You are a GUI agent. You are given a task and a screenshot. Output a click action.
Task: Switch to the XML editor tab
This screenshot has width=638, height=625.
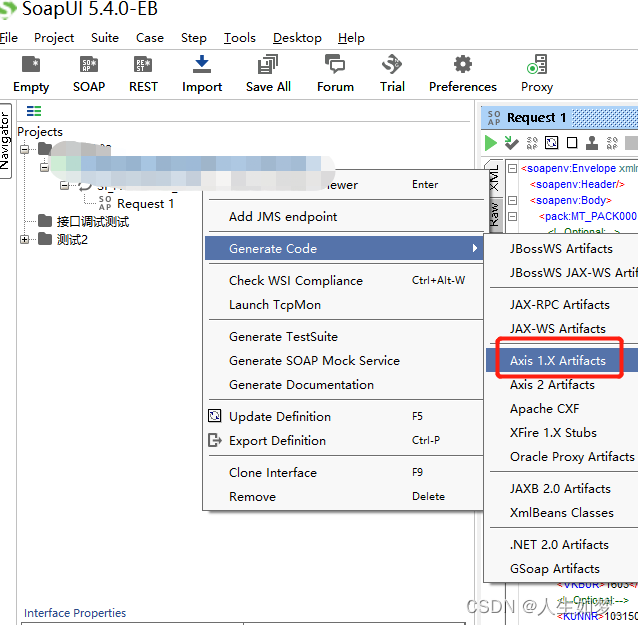pyautogui.click(x=494, y=178)
